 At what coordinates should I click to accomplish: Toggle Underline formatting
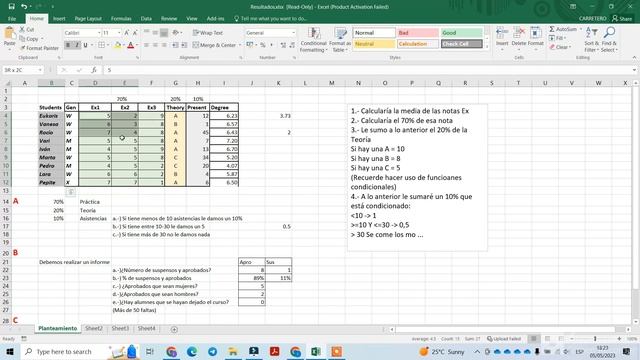(85, 45)
